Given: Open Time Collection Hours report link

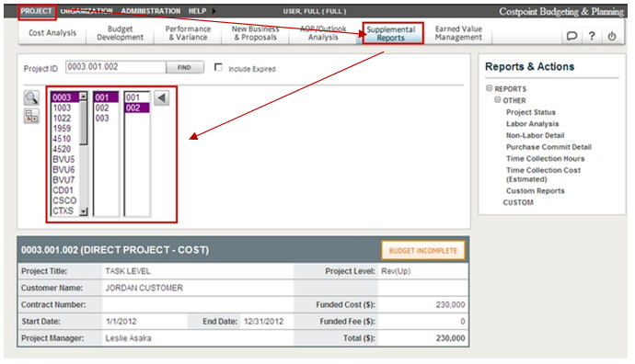Looking at the screenshot, I should pyautogui.click(x=545, y=158).
